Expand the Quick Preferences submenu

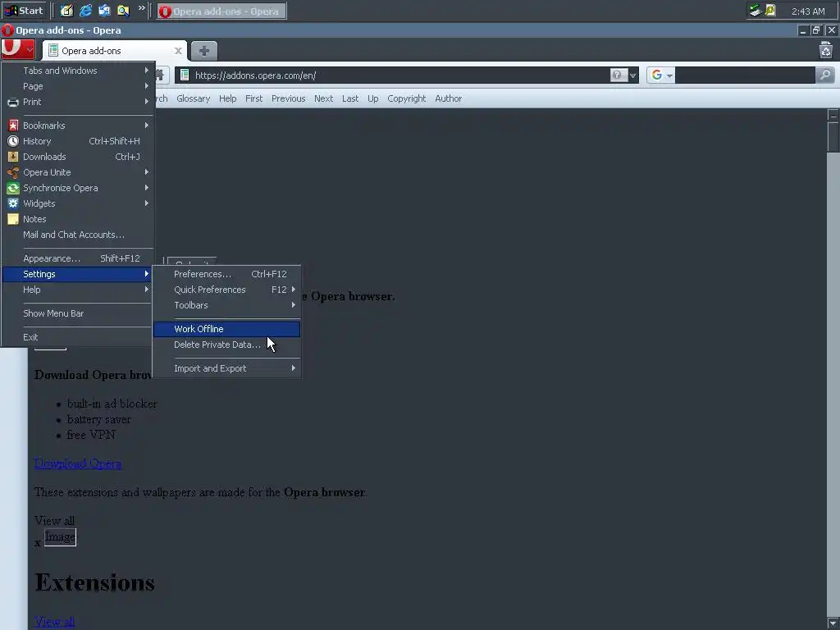(x=226, y=290)
